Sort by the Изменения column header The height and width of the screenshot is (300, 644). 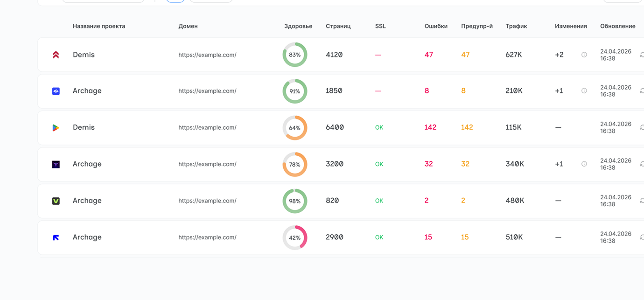click(571, 26)
